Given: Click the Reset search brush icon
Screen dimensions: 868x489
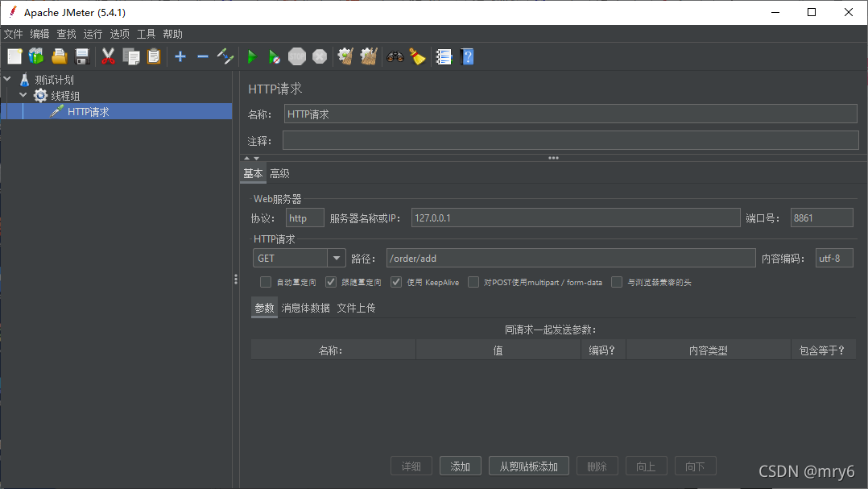Looking at the screenshot, I should point(417,56).
